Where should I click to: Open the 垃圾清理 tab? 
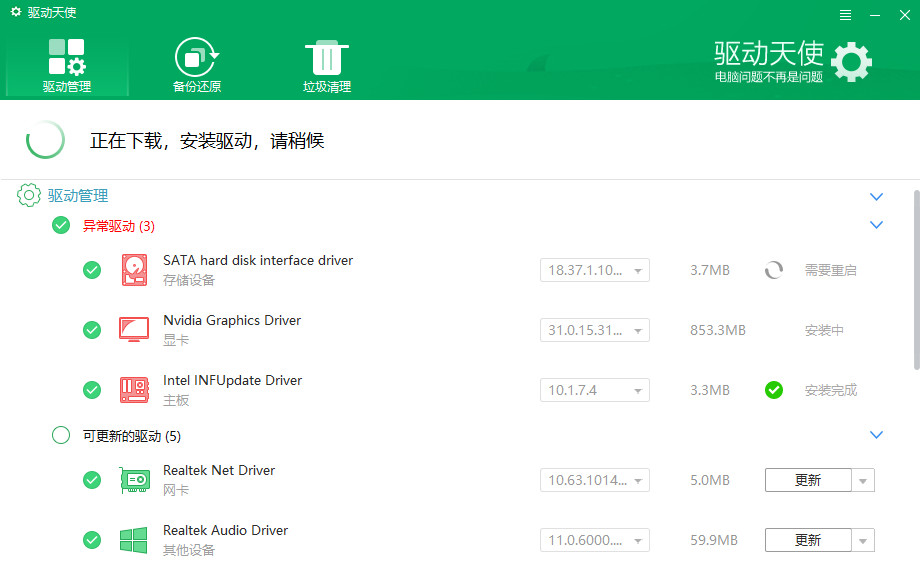pyautogui.click(x=327, y=65)
